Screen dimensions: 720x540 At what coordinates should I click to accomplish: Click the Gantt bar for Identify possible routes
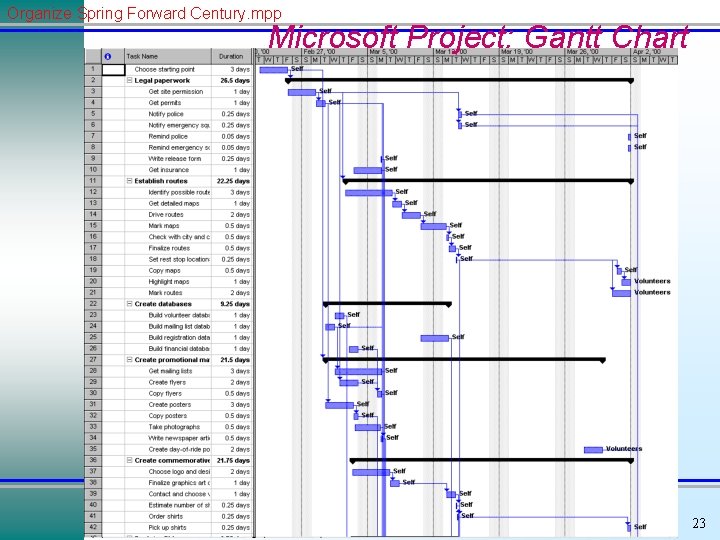click(x=369, y=193)
